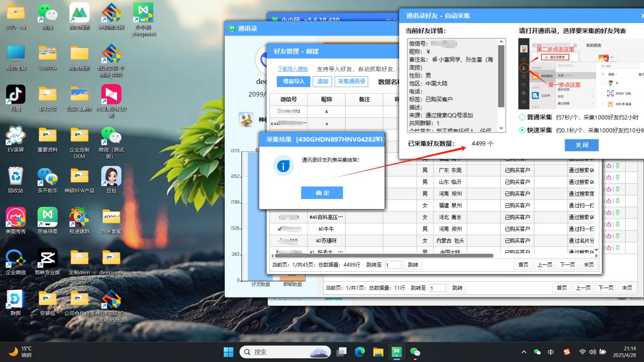Click scrollbar up arrow in 当前好友详情 box
Image resolution: width=644 pixels, height=362 pixels.
click(x=501, y=42)
